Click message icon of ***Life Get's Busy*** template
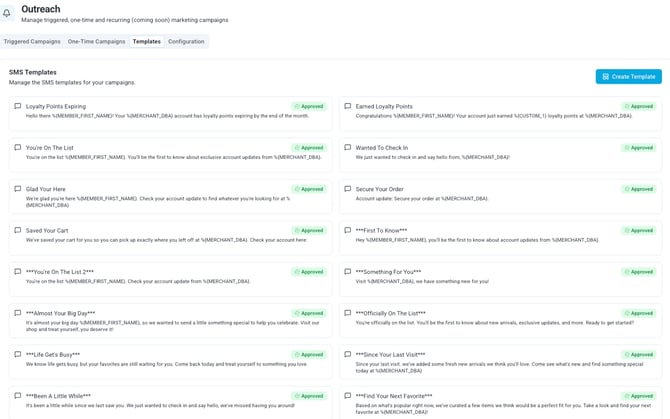Screen dimensions: 670x419 click(18, 355)
